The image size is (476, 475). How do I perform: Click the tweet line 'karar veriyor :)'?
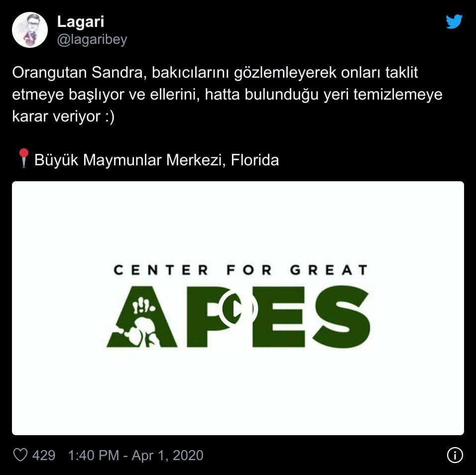tap(63, 117)
